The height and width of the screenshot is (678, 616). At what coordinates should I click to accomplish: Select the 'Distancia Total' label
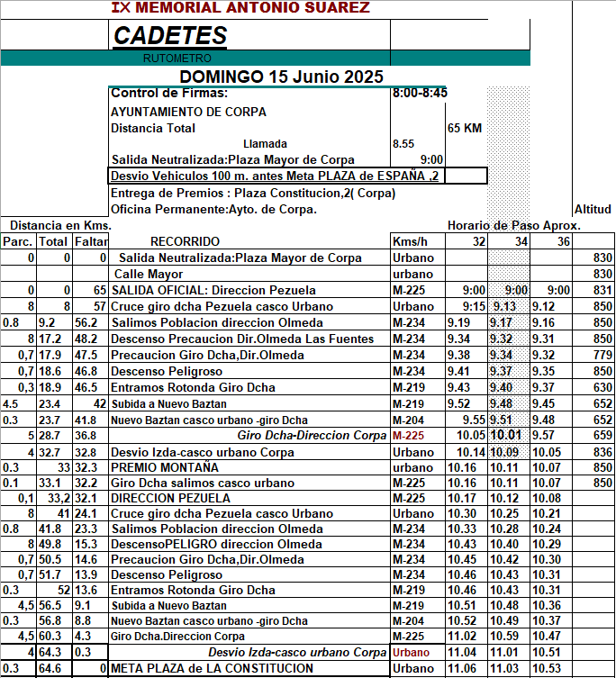tap(153, 129)
